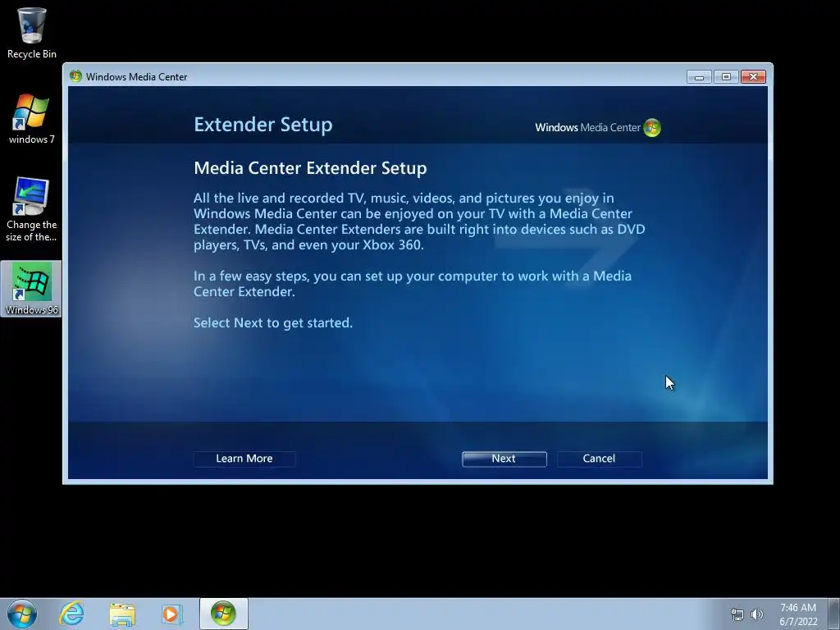Maximize the Windows Media Center window
The image size is (840, 630).
(726, 76)
